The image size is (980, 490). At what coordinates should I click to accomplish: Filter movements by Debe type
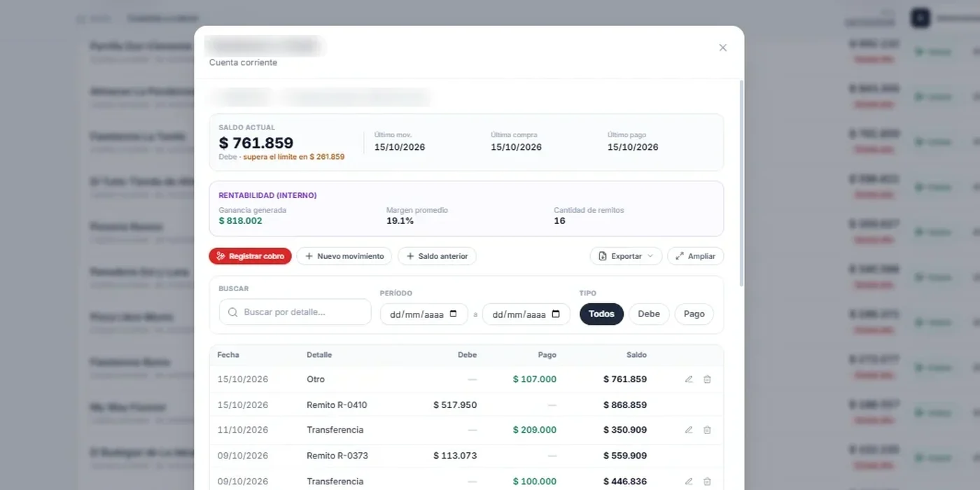point(649,314)
